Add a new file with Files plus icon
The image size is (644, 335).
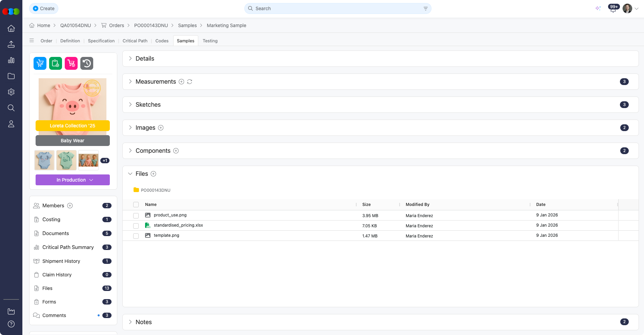point(153,174)
